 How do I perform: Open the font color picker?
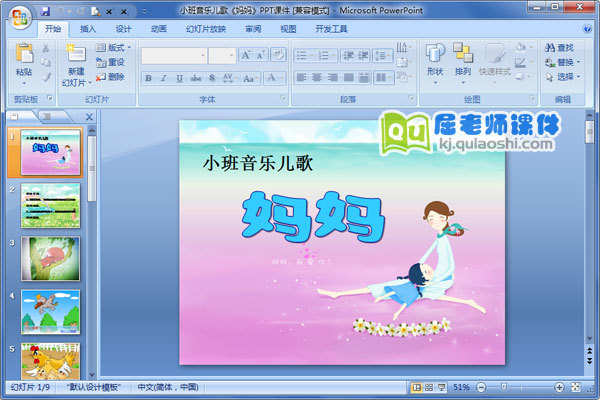275,78
